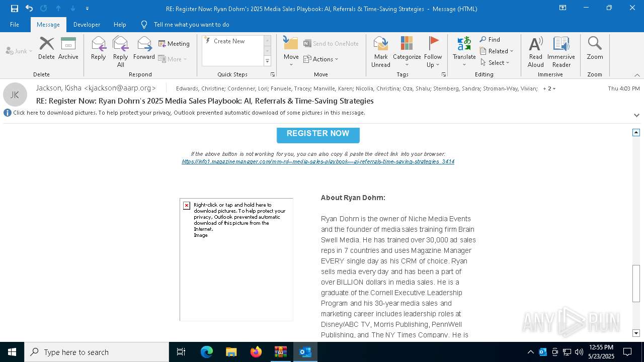
Task: Click the Translate button
Action: click(x=464, y=51)
